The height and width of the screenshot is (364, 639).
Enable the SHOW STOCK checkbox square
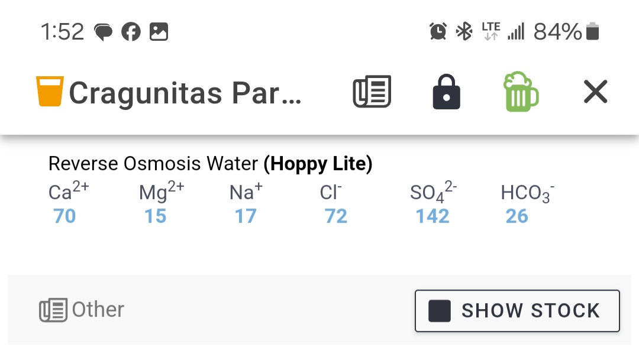[439, 311]
